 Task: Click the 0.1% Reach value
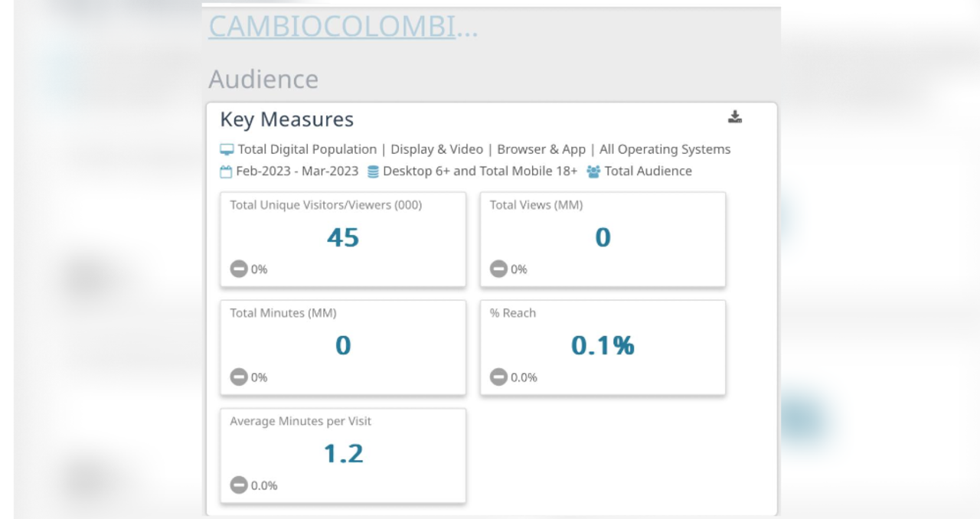(603, 345)
